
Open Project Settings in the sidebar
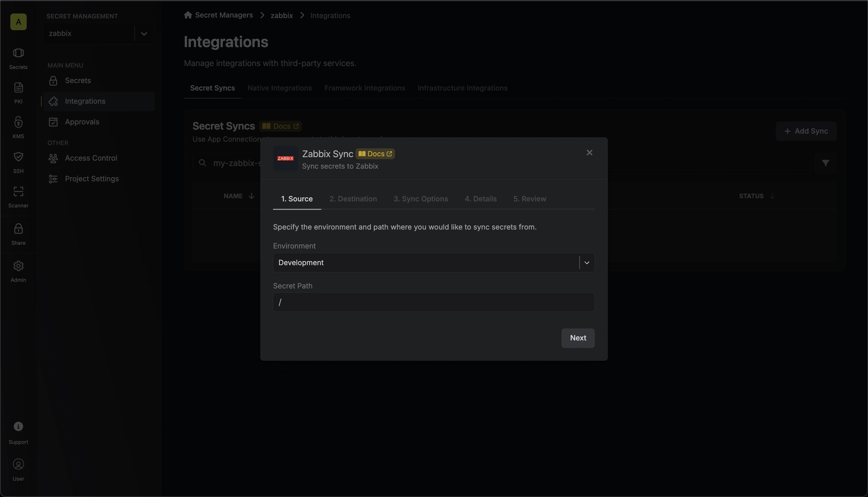point(99,179)
